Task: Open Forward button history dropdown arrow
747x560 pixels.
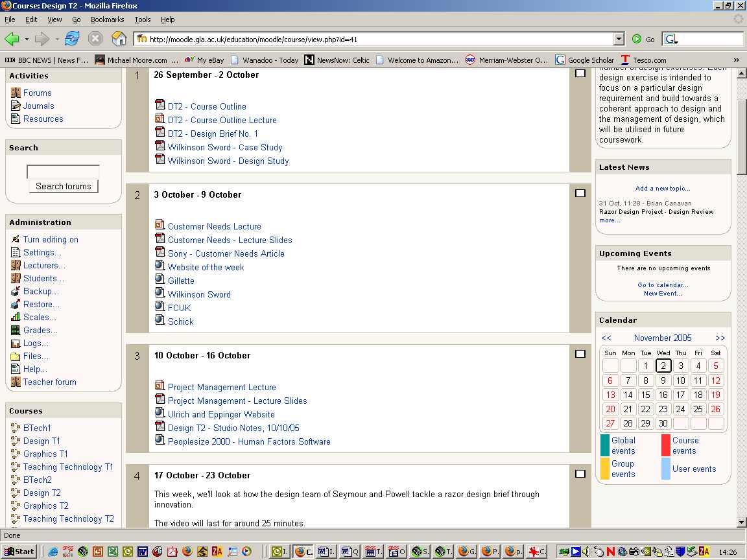Action: [x=56, y=39]
